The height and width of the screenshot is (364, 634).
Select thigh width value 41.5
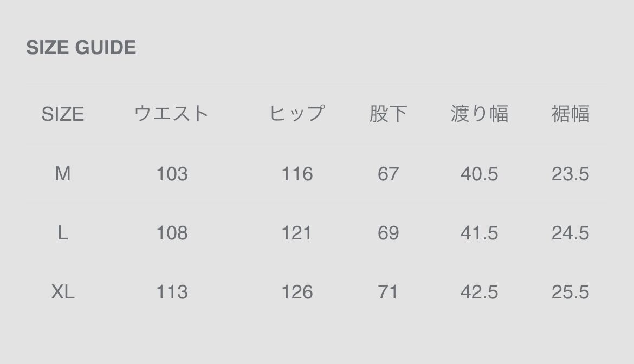479,233
